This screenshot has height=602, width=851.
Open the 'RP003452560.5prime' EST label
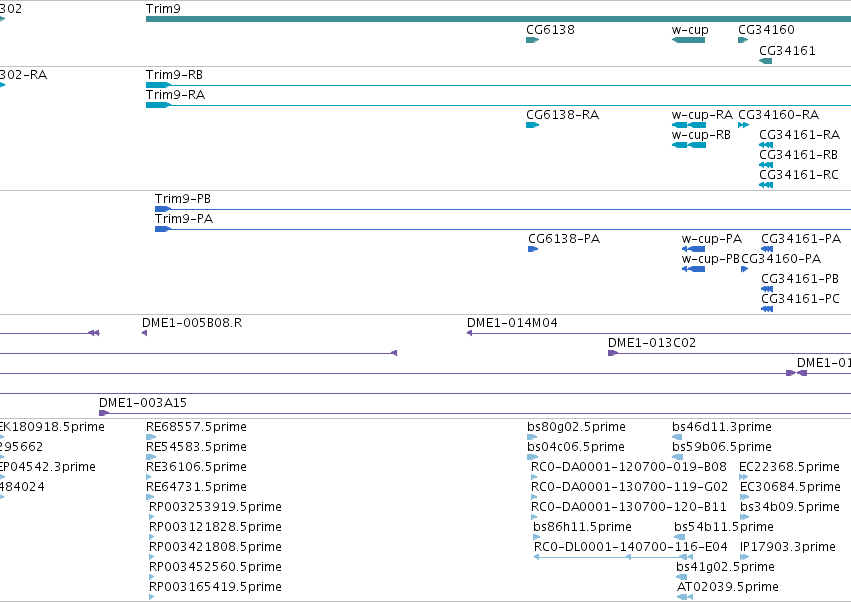[x=215, y=567]
